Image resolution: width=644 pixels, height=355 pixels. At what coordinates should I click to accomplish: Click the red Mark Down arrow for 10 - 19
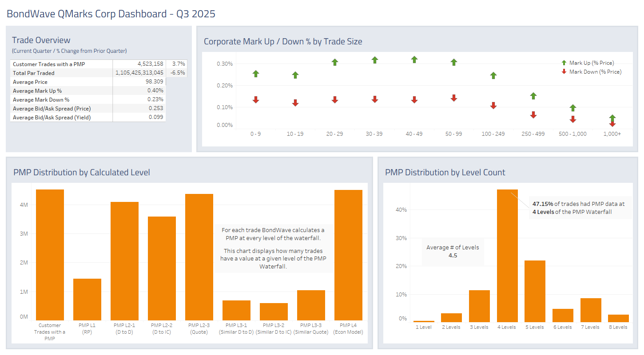coord(295,103)
